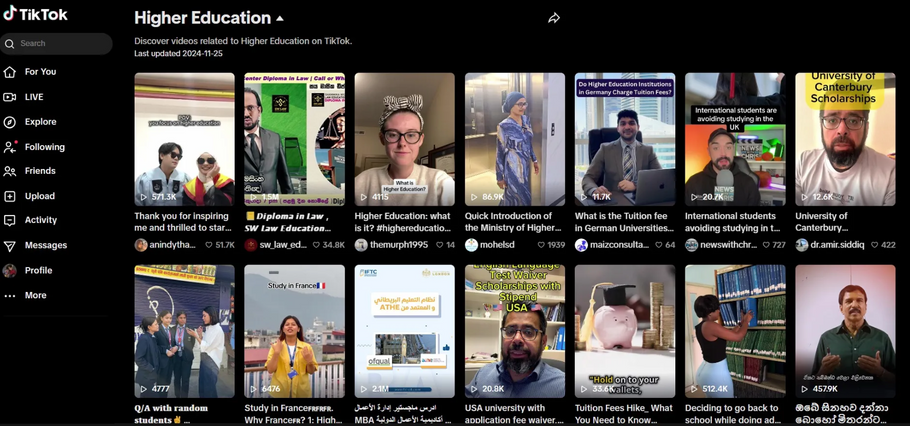Click the share arrow icon near title

(554, 19)
